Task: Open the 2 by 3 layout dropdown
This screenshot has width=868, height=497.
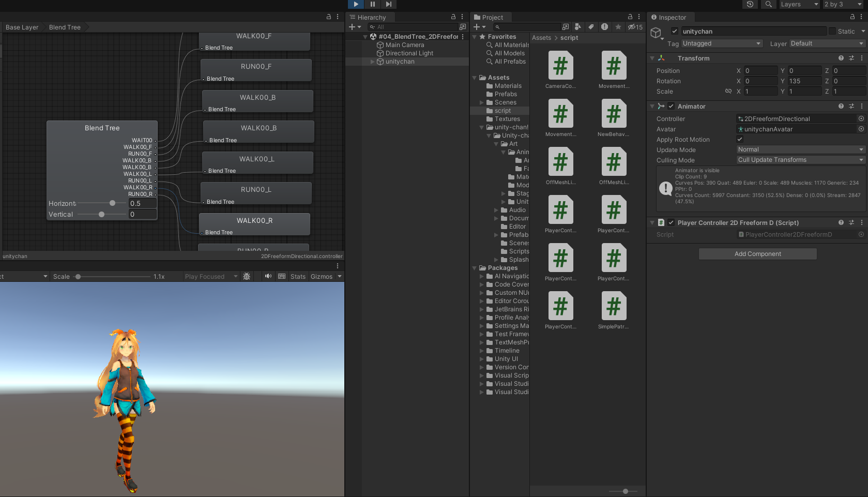Action: click(x=843, y=4)
